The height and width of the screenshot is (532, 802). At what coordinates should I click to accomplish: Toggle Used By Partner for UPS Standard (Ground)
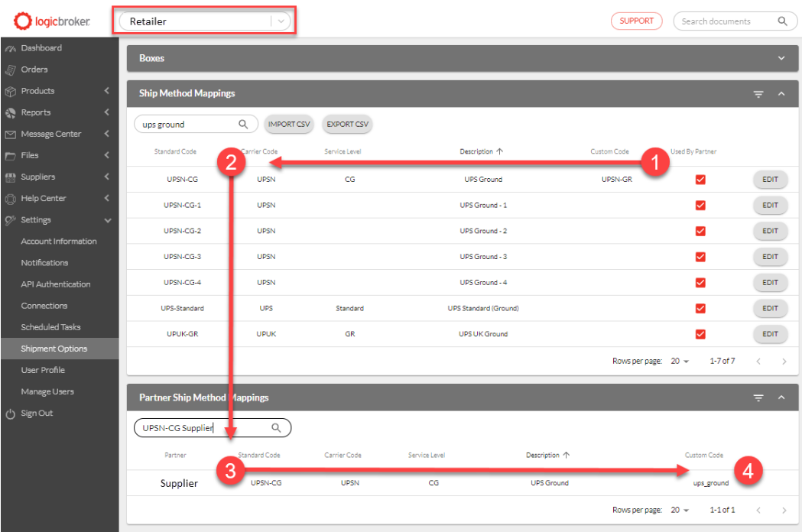(700, 309)
